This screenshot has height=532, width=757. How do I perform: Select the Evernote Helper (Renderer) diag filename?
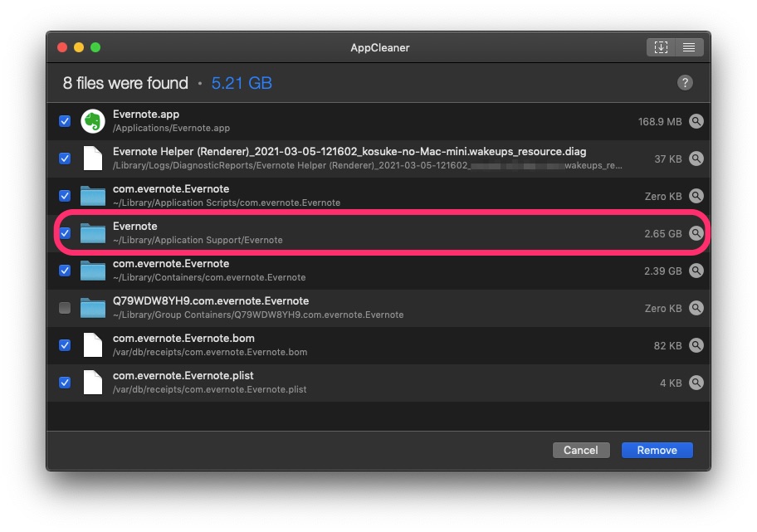coord(349,152)
